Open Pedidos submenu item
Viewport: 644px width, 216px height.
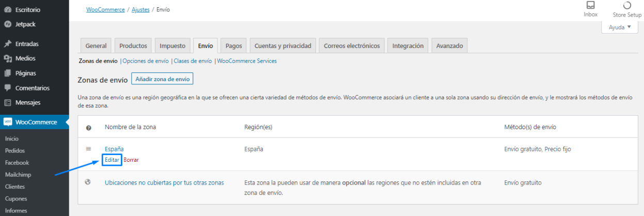point(14,150)
